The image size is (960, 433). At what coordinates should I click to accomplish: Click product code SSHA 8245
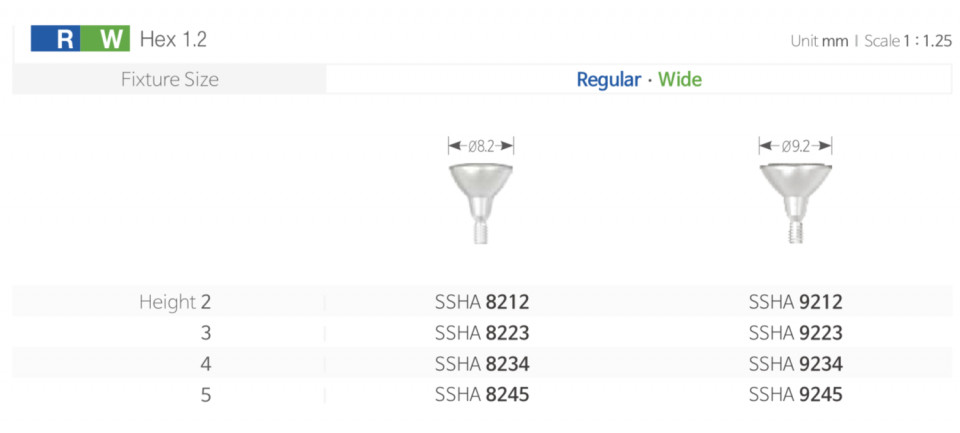482,395
